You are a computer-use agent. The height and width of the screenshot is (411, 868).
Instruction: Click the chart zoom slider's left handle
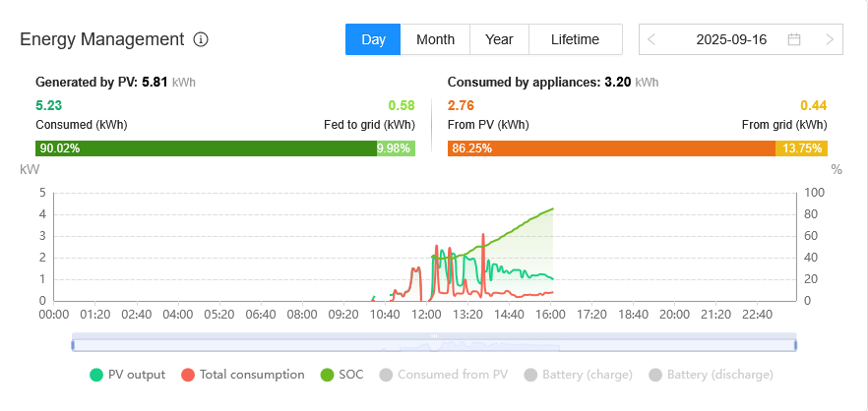[x=74, y=344]
